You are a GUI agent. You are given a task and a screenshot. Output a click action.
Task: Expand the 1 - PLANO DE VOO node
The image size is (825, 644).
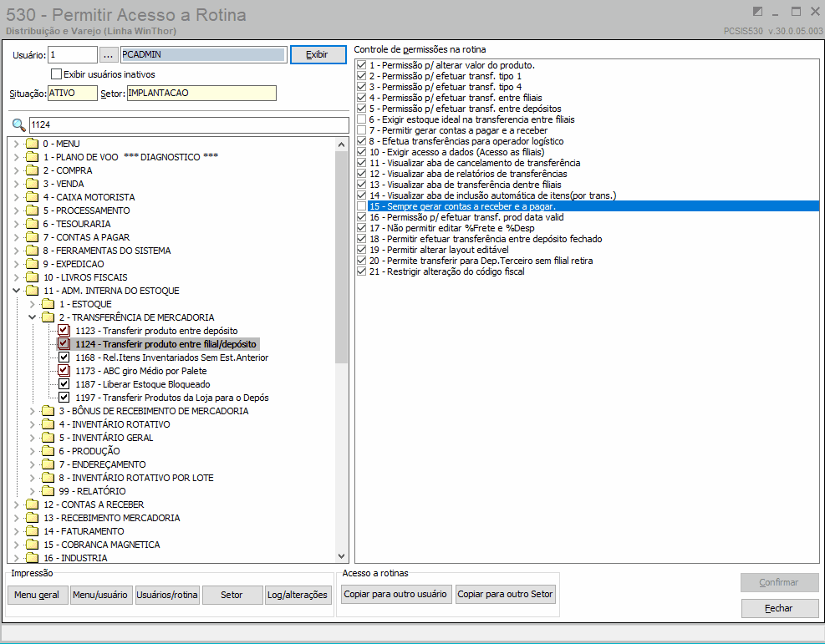pos(17,157)
